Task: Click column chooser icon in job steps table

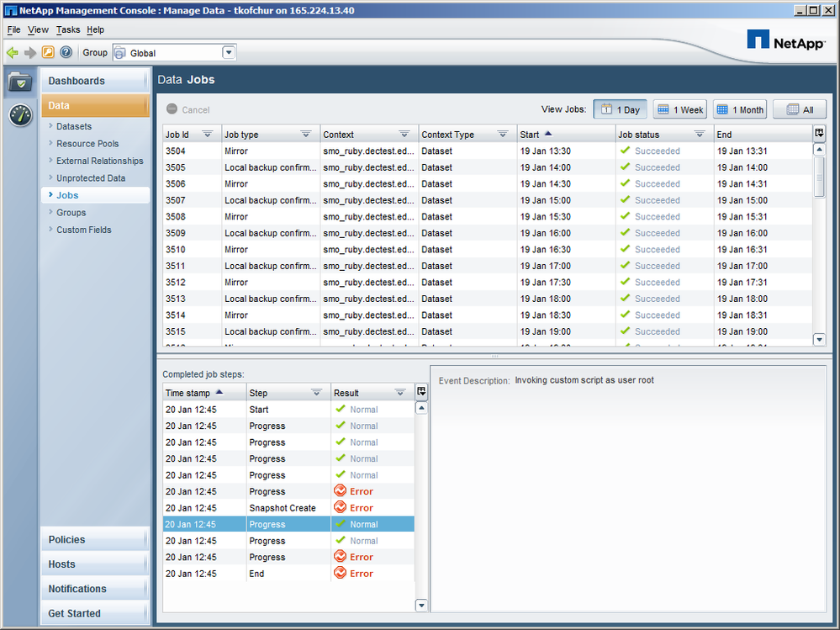Action: 421,392
